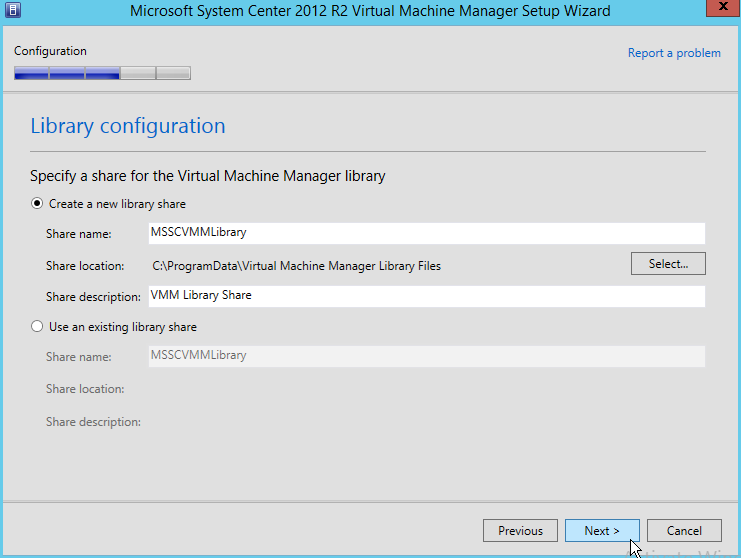
Task: Click the Specify a share instruction text
Action: (208, 176)
